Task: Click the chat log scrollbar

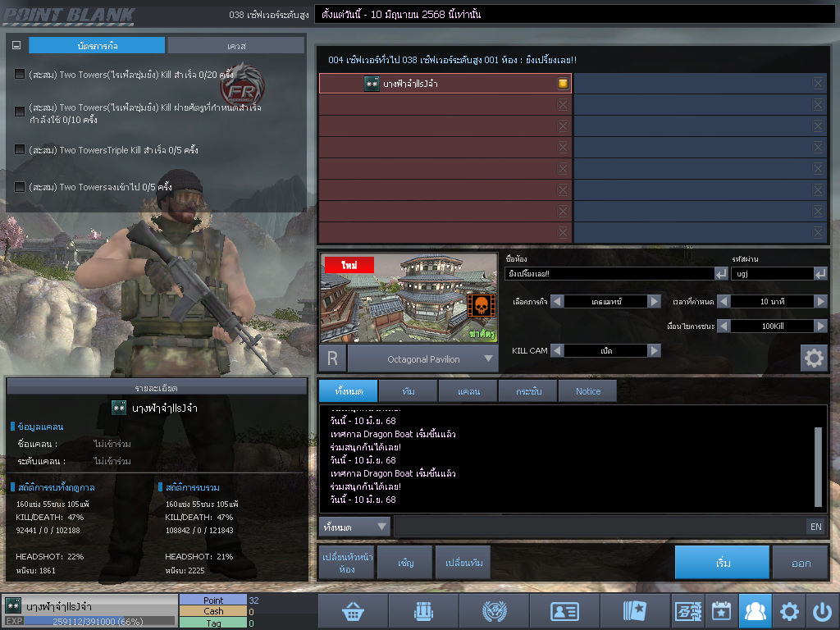Action: pos(818,466)
